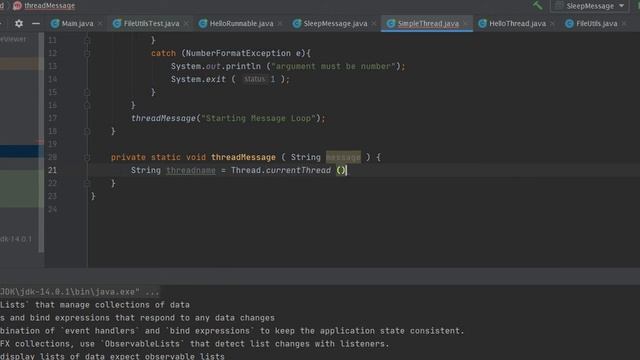Click the FileUtilsTest.java class file icon
Screen dimensions: 640x360
click(117, 24)
